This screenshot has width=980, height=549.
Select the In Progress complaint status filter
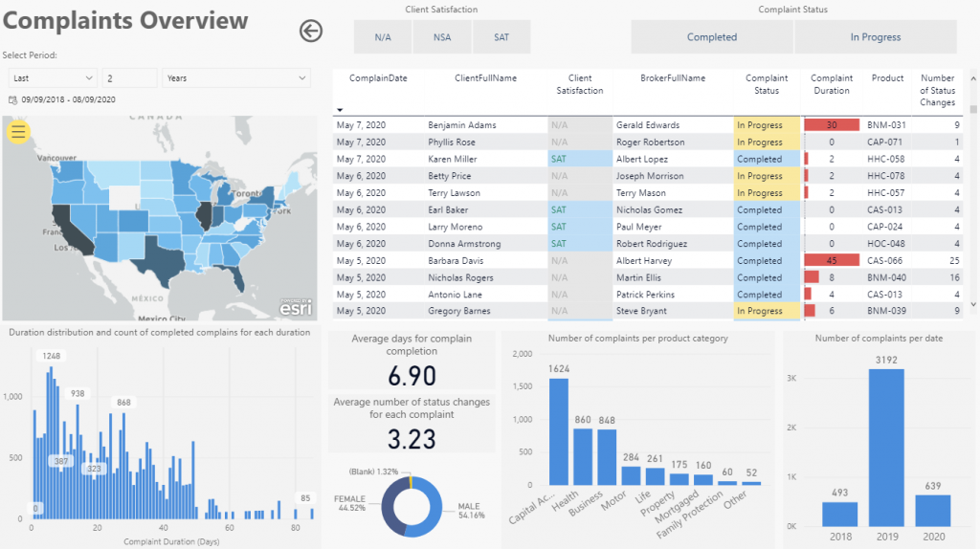pos(876,37)
